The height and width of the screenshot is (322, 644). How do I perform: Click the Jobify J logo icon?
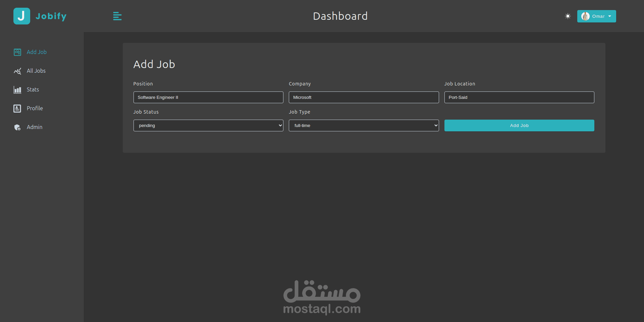point(22,16)
